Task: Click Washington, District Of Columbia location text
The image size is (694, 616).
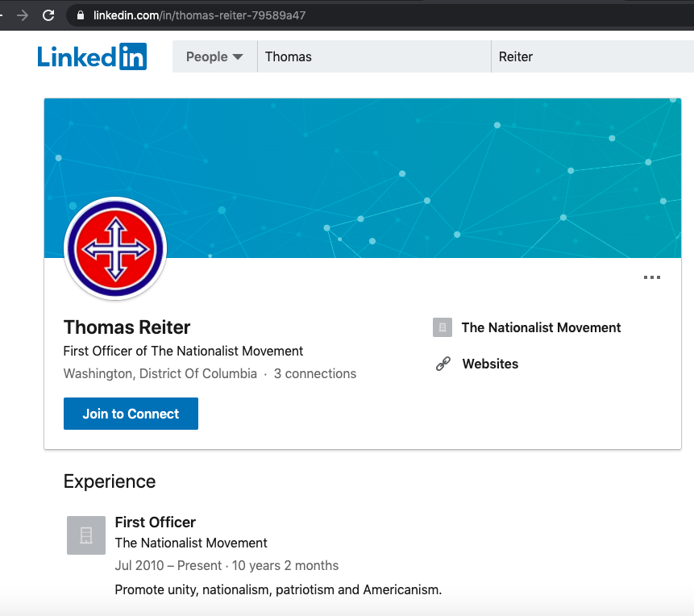Action: pos(160,373)
